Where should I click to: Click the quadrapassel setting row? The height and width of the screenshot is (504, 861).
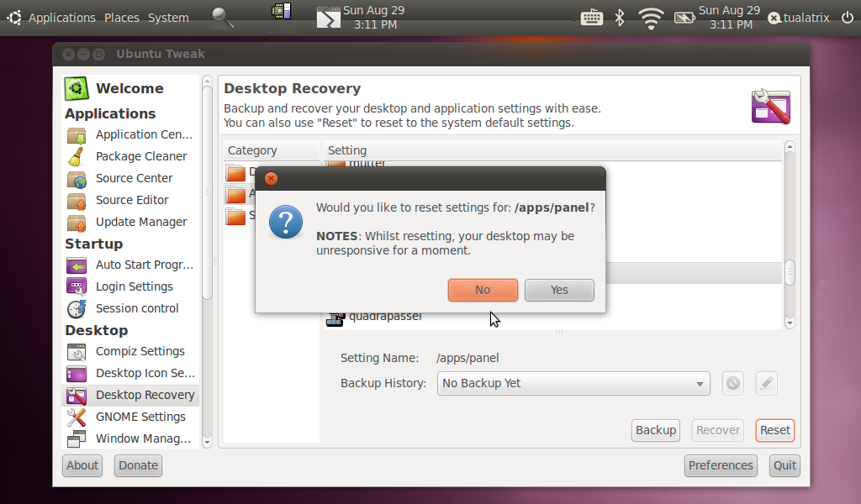point(553,317)
